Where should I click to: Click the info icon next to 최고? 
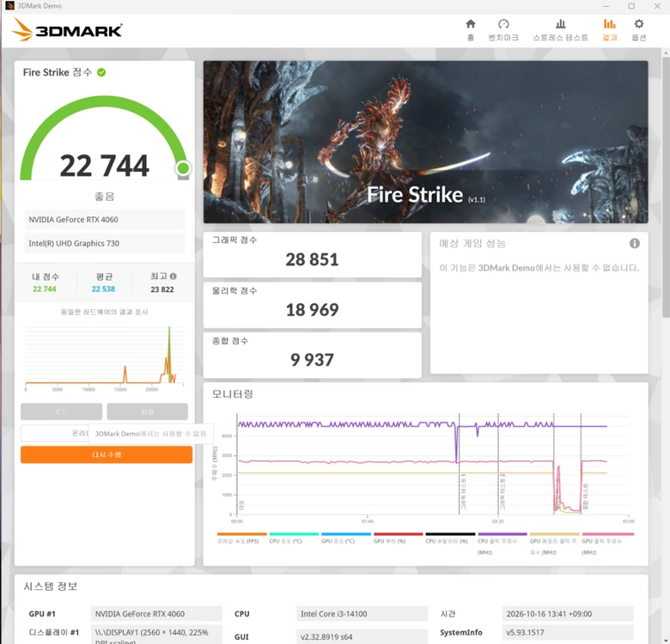click(x=173, y=276)
